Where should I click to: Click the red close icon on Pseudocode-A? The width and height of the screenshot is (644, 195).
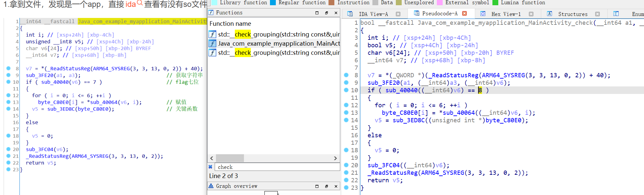point(464,13)
